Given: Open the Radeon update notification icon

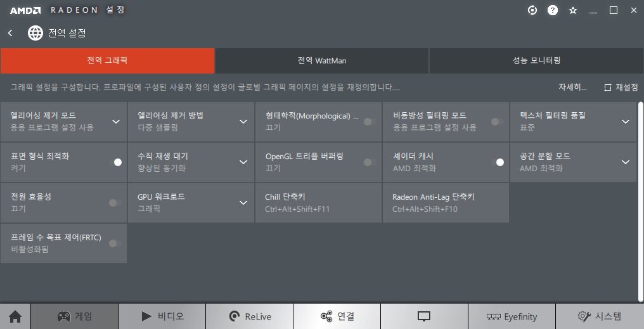Looking at the screenshot, I should (x=532, y=10).
